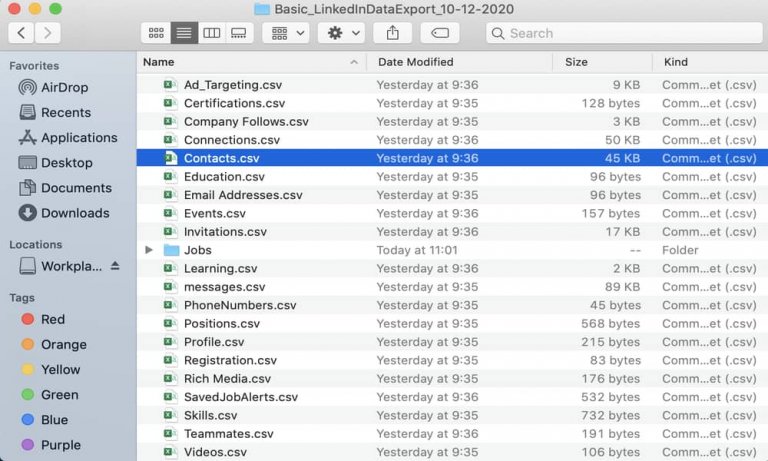Click the Edit Tags toolbar button

pos(440,33)
